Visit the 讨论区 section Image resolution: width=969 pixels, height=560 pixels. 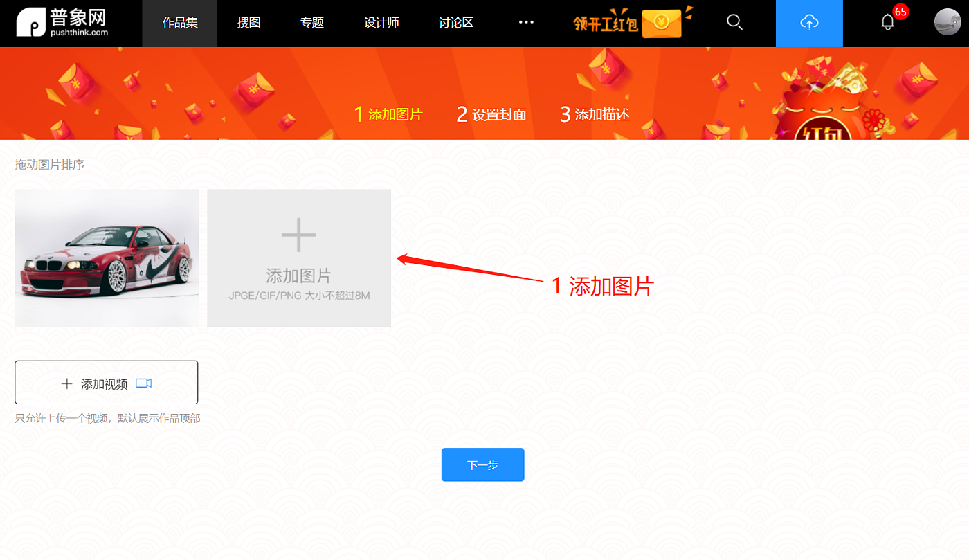tap(456, 23)
